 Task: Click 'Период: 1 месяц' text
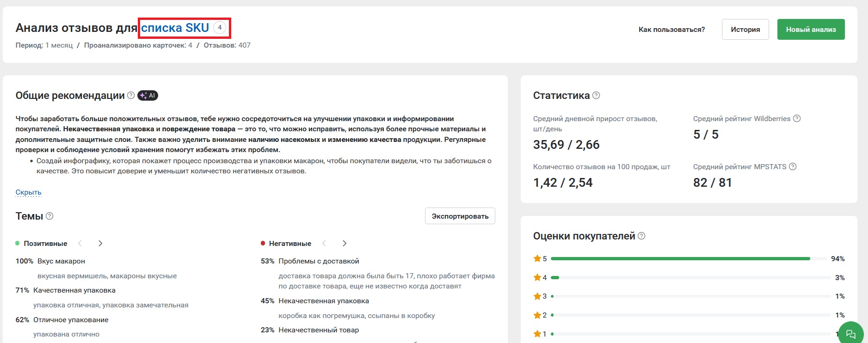tap(44, 45)
